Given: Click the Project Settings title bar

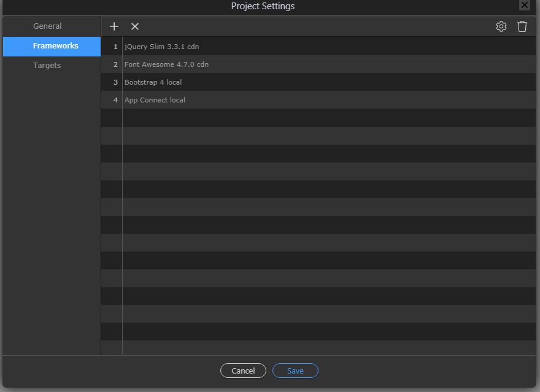Looking at the screenshot, I should (x=263, y=6).
